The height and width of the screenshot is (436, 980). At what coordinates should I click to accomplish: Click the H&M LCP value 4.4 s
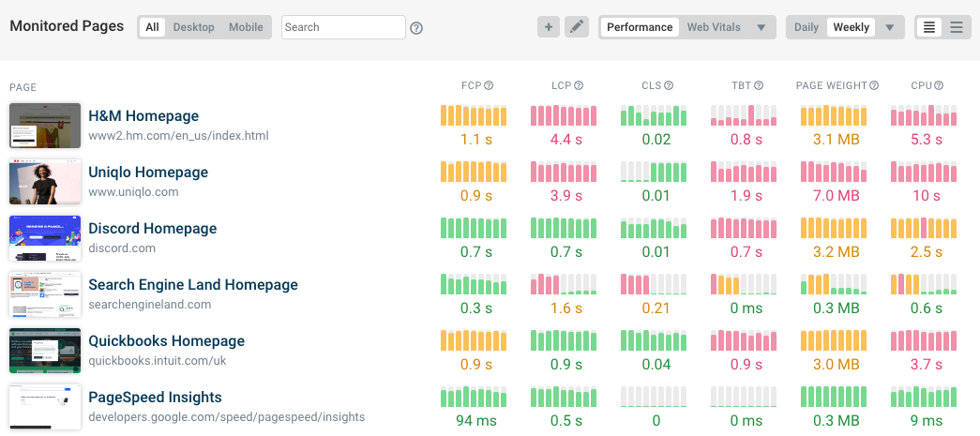[565, 140]
